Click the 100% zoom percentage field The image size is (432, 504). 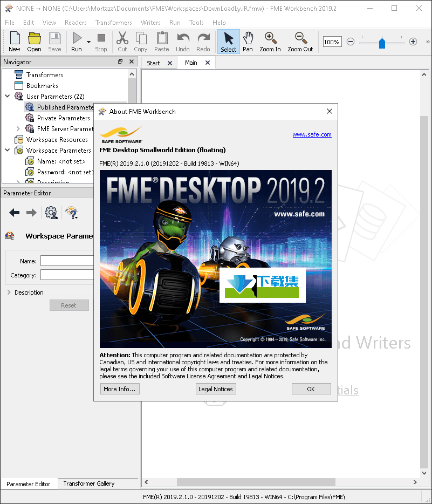pyautogui.click(x=332, y=42)
